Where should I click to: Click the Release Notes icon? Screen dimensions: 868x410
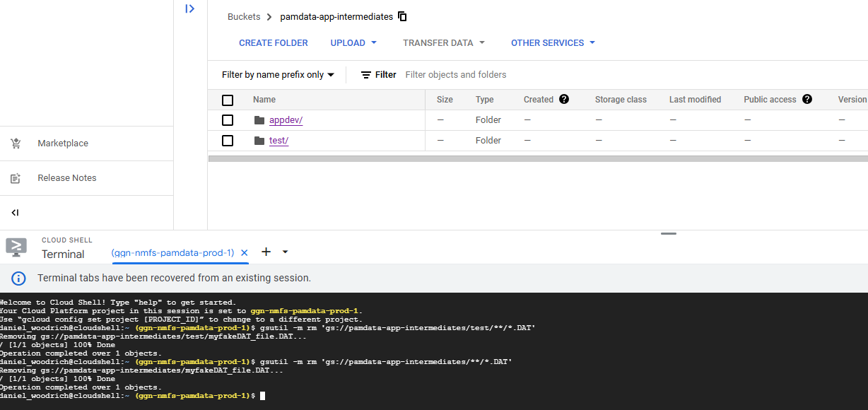click(x=16, y=178)
